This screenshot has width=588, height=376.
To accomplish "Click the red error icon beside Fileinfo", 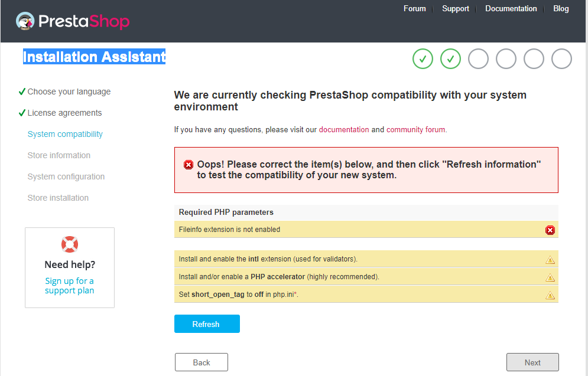I will click(x=550, y=230).
